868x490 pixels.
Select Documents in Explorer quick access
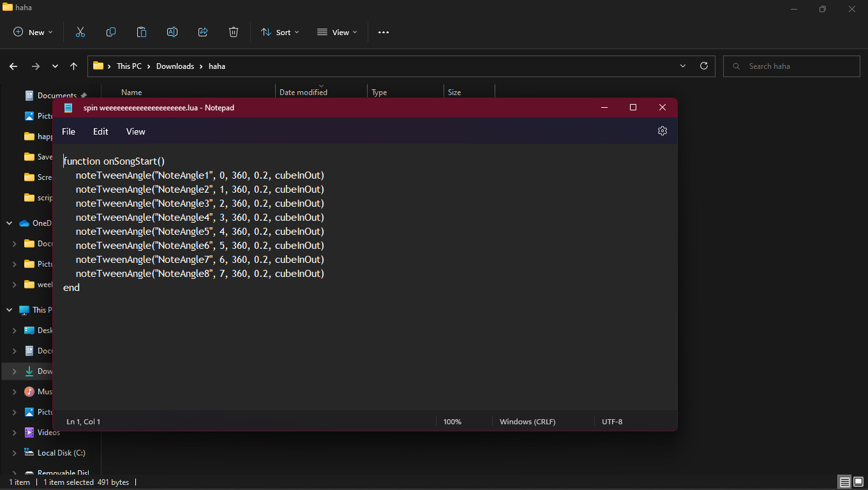pyautogui.click(x=57, y=96)
